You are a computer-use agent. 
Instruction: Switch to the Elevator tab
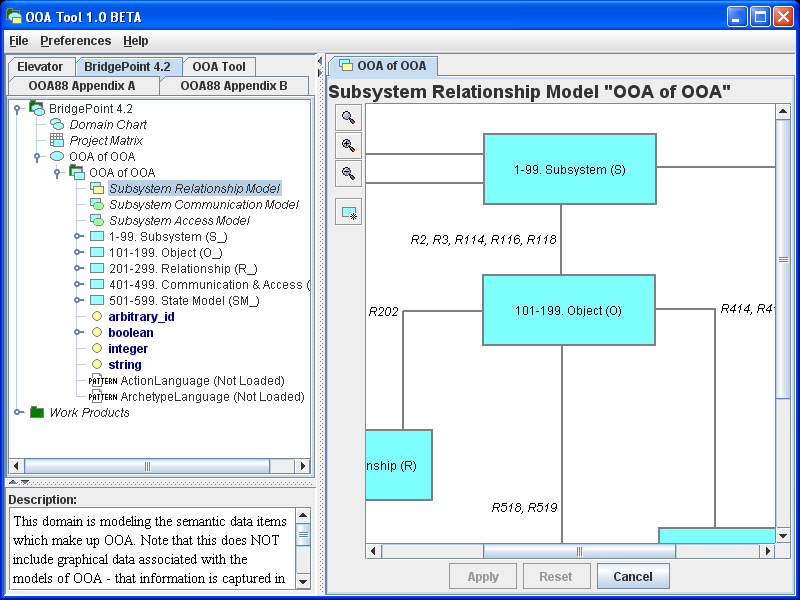click(40, 66)
